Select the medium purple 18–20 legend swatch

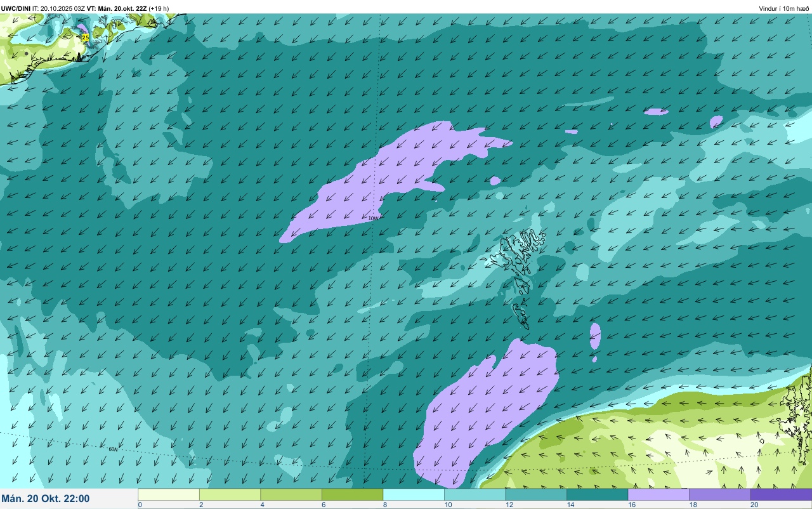click(x=719, y=494)
